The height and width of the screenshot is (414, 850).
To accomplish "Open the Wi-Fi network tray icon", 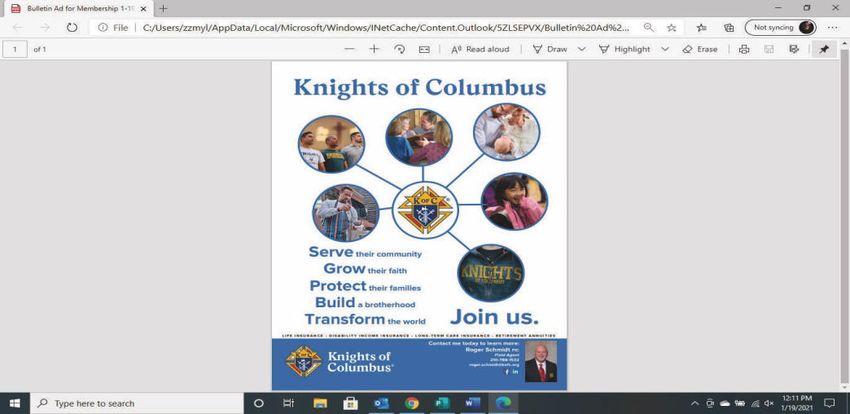I will pos(755,403).
